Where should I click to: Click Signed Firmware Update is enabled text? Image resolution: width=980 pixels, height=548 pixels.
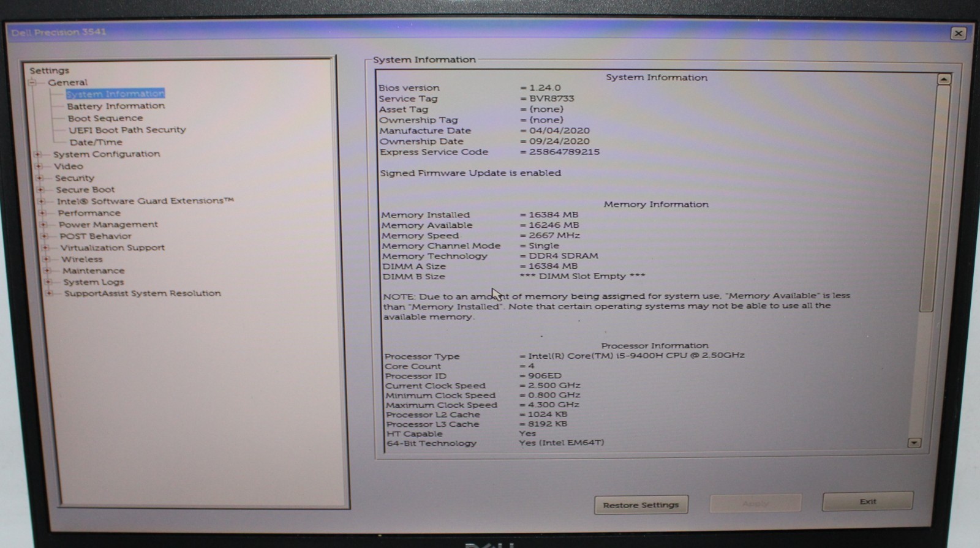tap(470, 173)
